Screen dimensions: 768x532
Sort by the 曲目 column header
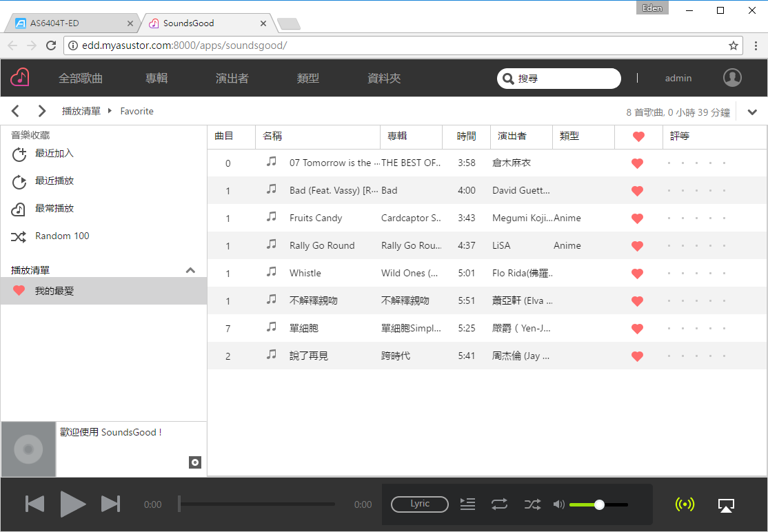pos(231,136)
